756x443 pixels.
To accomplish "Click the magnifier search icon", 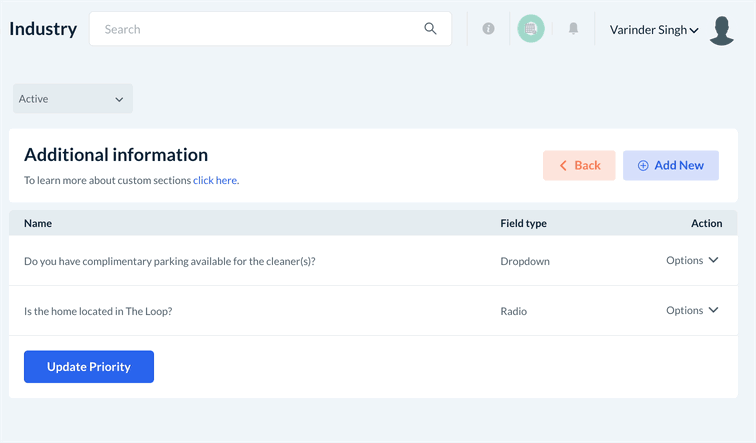I will point(430,29).
